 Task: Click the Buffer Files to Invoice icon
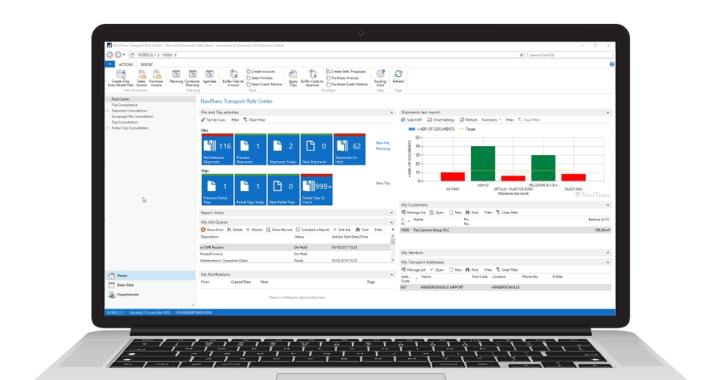tap(233, 78)
